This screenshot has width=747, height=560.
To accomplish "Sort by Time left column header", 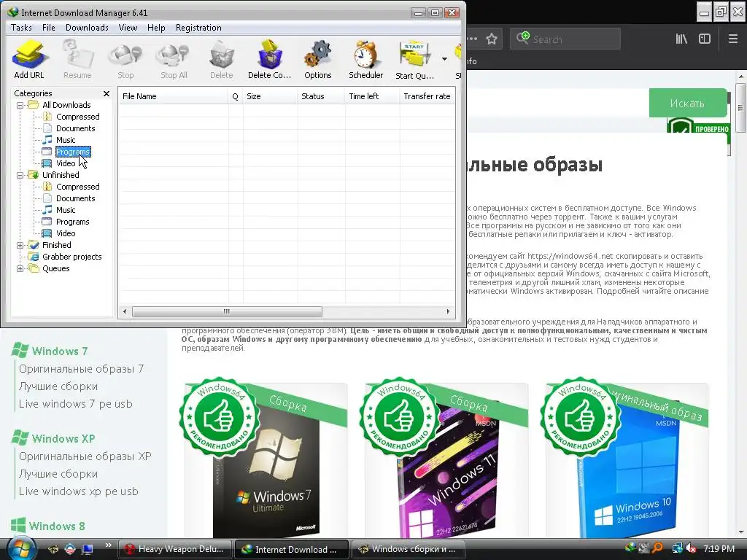I will click(x=372, y=96).
